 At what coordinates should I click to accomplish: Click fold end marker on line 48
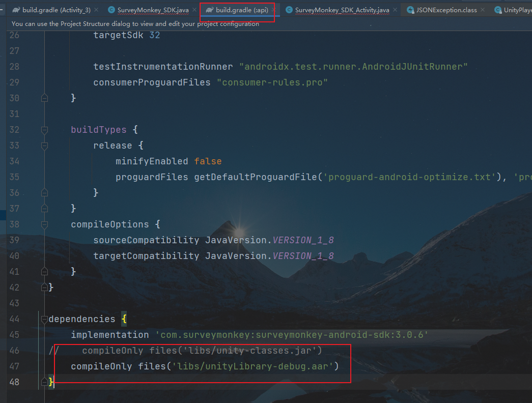tap(44, 382)
